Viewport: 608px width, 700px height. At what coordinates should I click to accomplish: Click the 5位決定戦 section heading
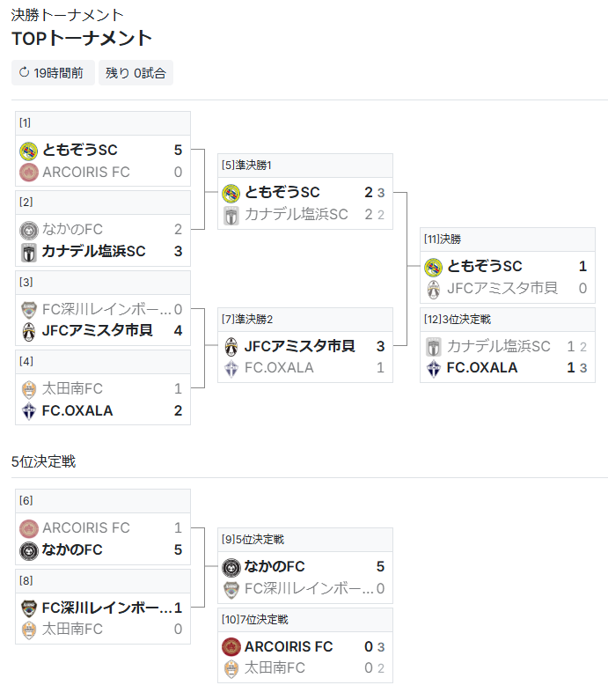tap(43, 461)
